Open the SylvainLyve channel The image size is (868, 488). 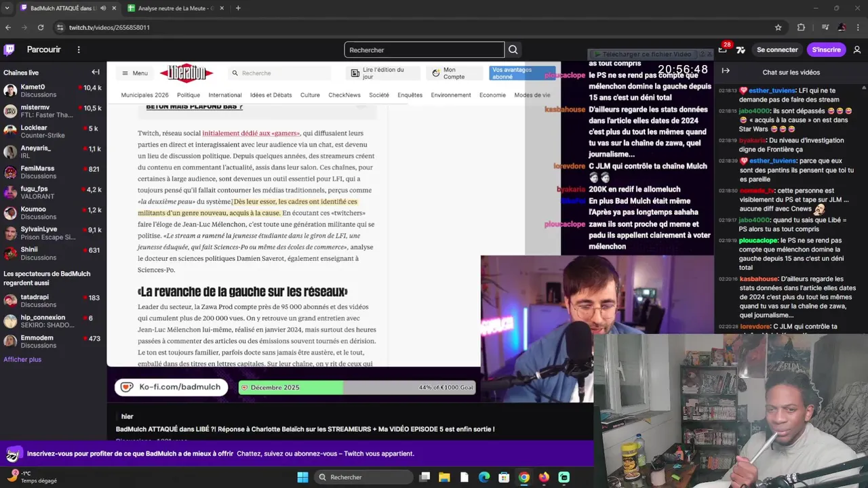(x=53, y=233)
